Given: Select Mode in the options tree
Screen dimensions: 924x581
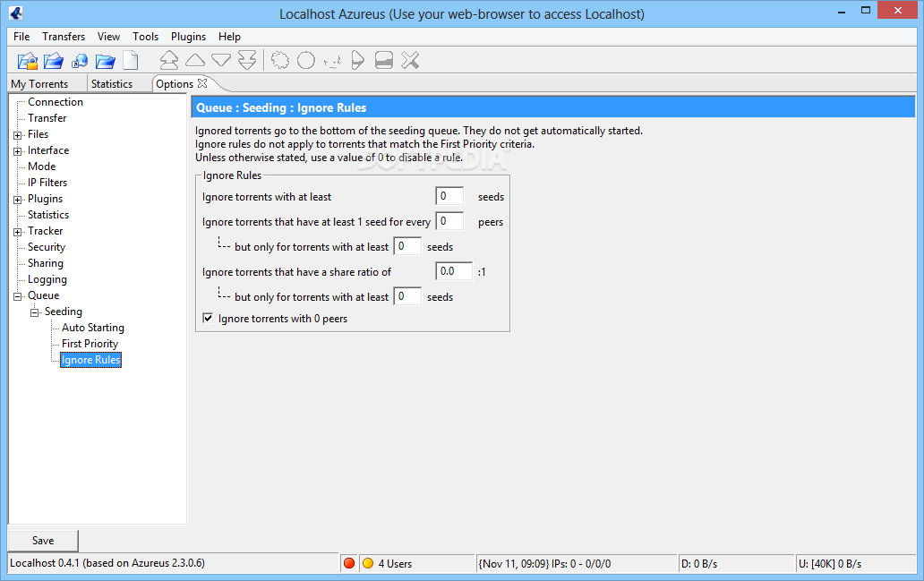Looking at the screenshot, I should pyautogui.click(x=42, y=167).
